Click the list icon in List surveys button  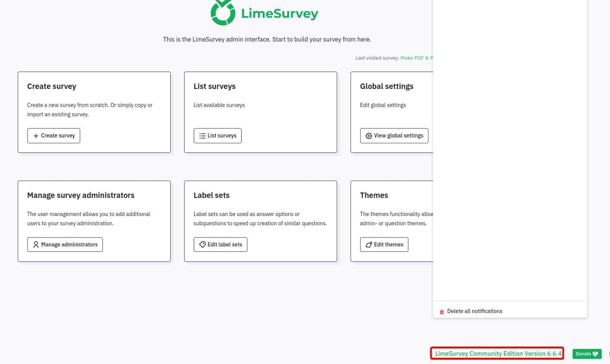tap(202, 136)
